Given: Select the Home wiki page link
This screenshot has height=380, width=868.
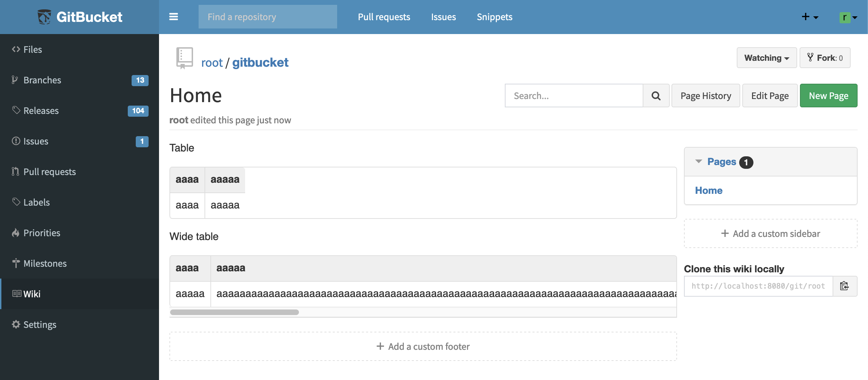Looking at the screenshot, I should (x=709, y=189).
